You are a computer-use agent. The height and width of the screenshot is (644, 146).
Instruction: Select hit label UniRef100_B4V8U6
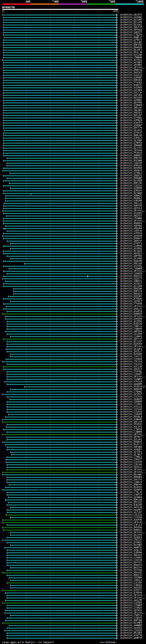131,527
